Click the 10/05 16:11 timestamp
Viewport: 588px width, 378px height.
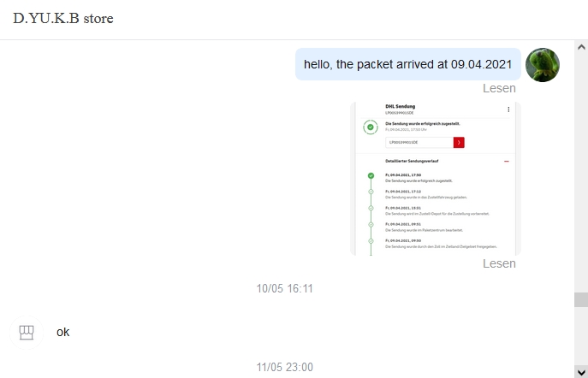[285, 288]
